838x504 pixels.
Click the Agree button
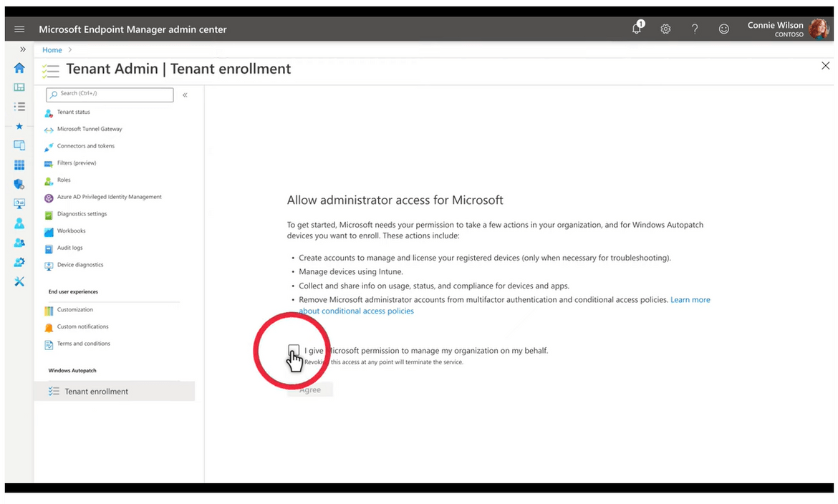[x=310, y=390]
